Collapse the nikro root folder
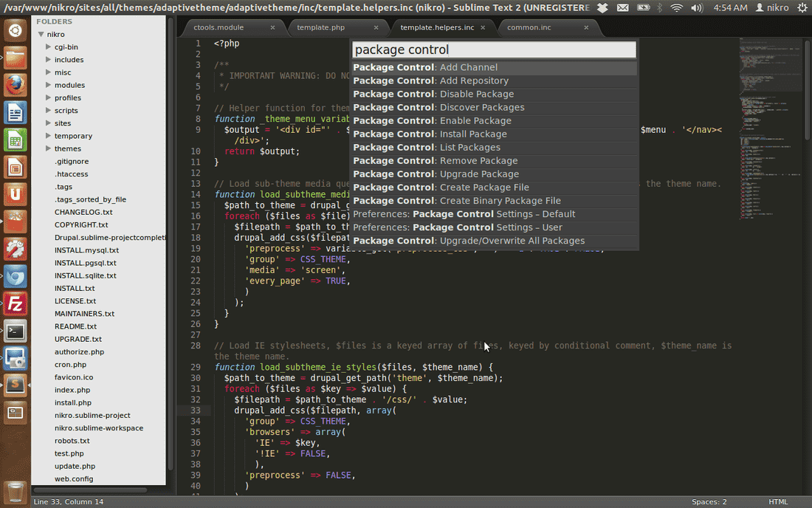The height and width of the screenshot is (508, 812). 41,34
